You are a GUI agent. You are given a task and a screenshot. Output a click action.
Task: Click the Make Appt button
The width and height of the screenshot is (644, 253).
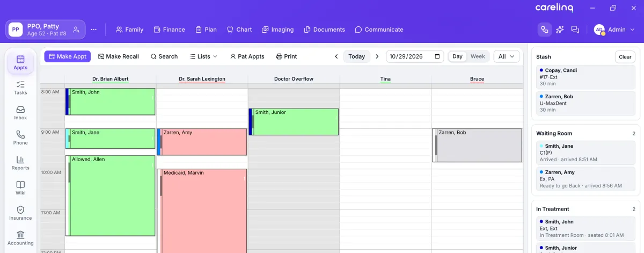68,56
